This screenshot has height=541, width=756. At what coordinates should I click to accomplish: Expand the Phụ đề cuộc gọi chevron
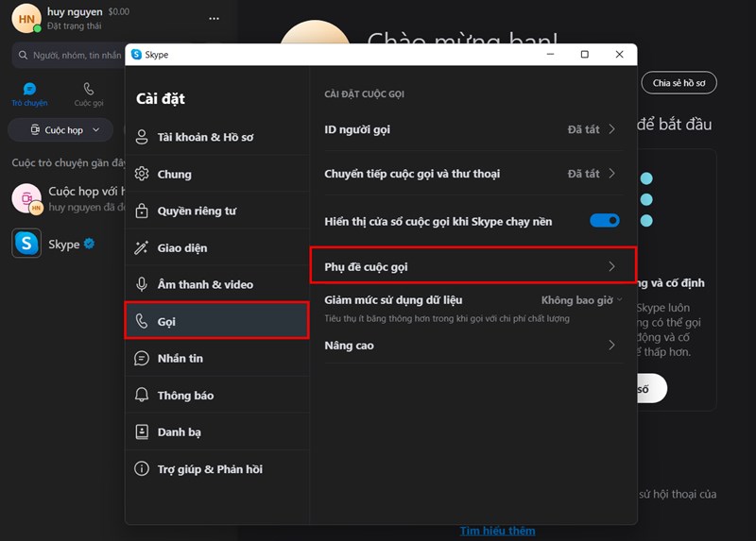pyautogui.click(x=611, y=266)
